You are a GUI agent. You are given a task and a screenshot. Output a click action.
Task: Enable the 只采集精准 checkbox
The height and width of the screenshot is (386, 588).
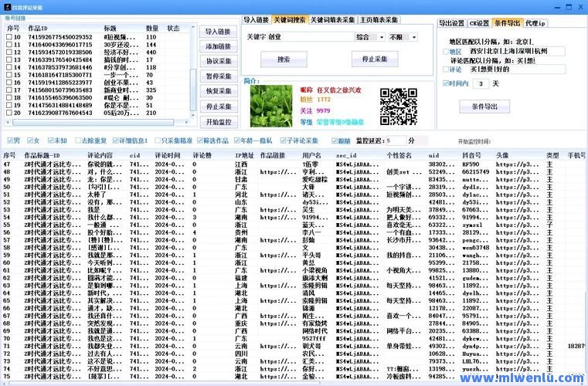point(158,141)
